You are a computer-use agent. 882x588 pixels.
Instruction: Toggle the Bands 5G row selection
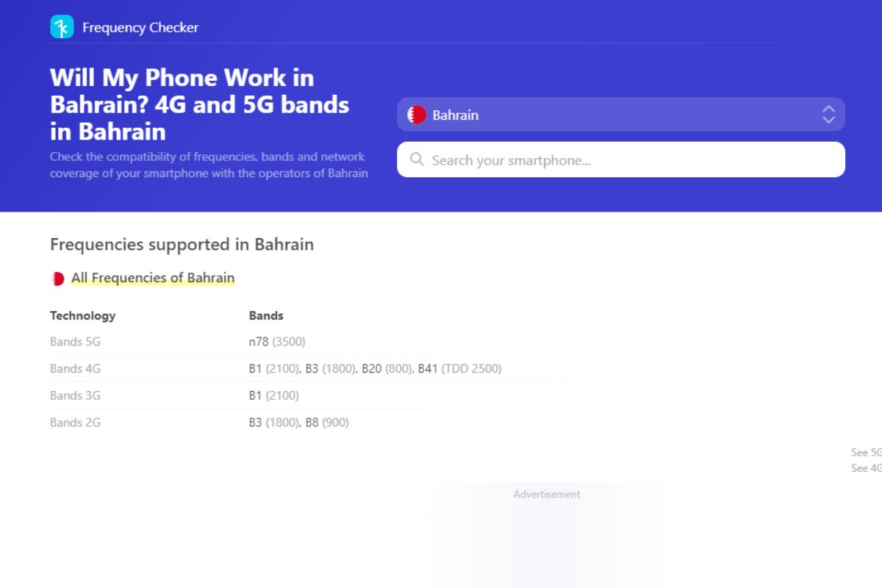pos(75,341)
